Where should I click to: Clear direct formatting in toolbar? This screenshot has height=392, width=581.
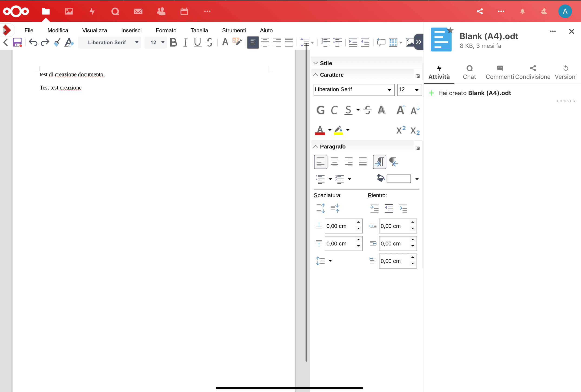pos(69,42)
